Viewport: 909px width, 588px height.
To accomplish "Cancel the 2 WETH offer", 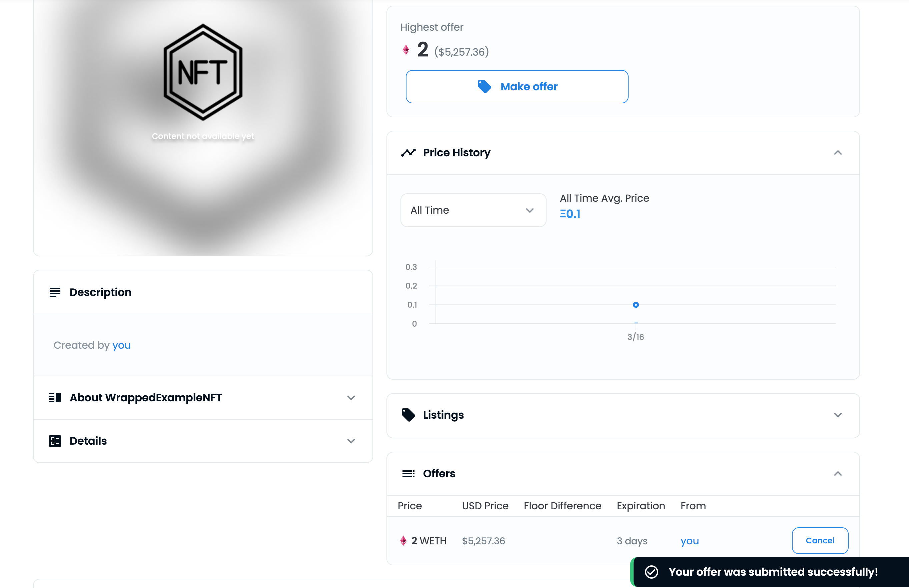I will (820, 541).
